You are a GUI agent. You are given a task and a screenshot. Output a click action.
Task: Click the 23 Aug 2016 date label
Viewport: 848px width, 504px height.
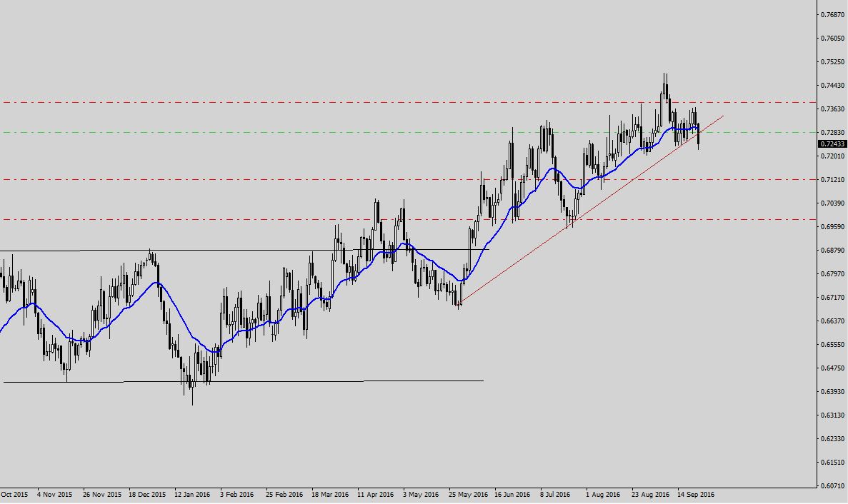click(650, 495)
